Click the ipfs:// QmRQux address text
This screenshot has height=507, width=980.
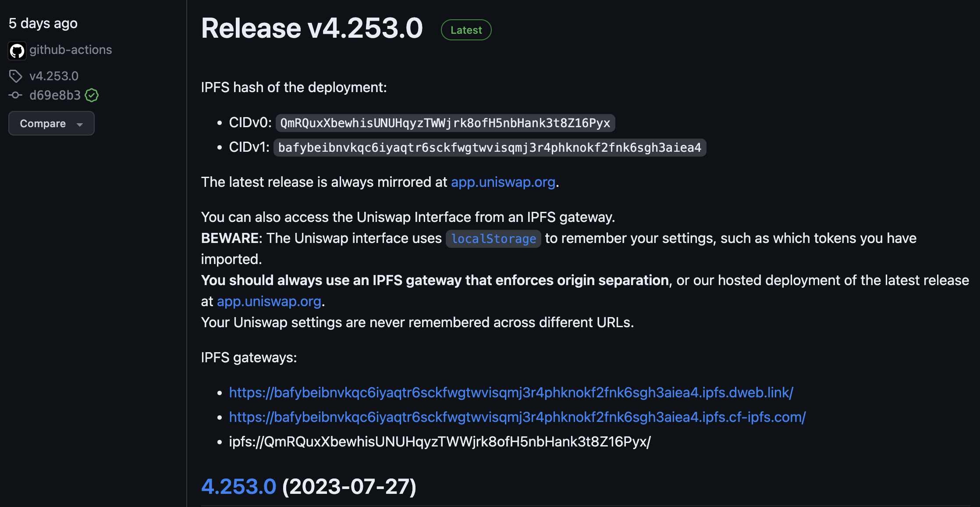click(440, 442)
